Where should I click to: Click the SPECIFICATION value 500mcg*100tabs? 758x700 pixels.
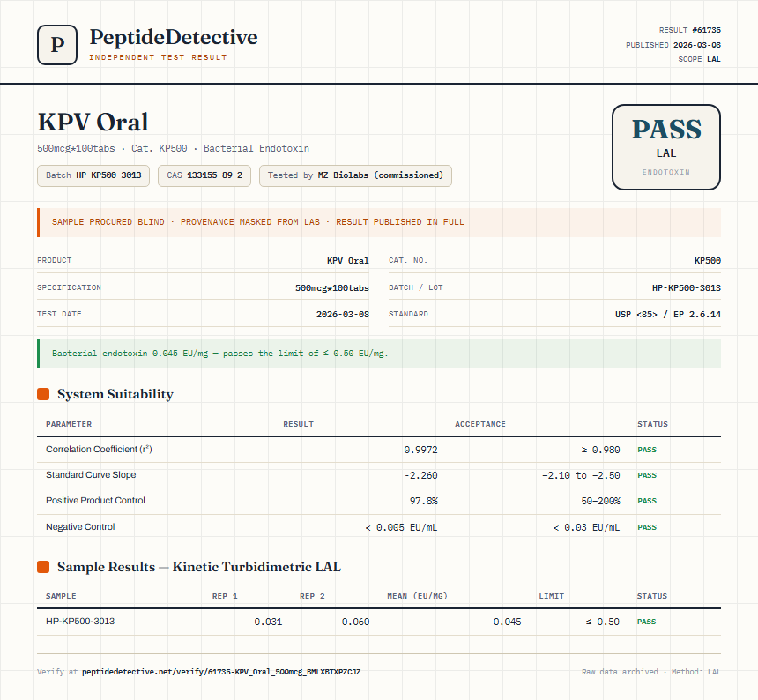(x=332, y=288)
